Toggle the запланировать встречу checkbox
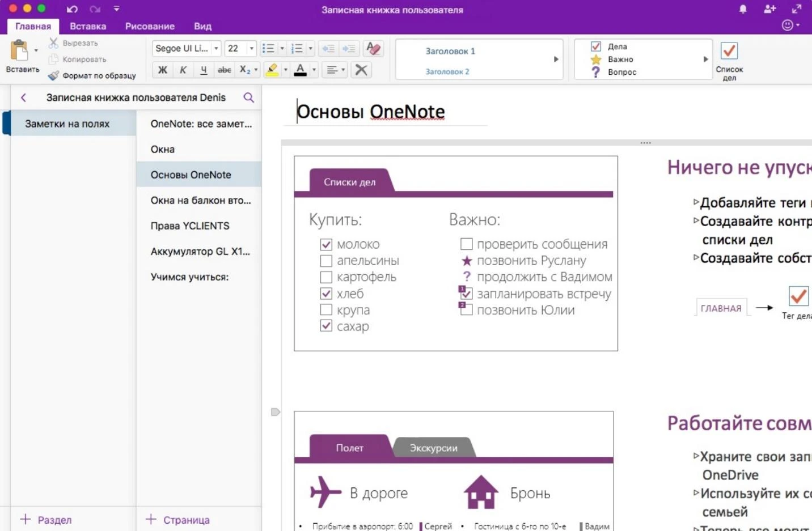 tap(466, 294)
